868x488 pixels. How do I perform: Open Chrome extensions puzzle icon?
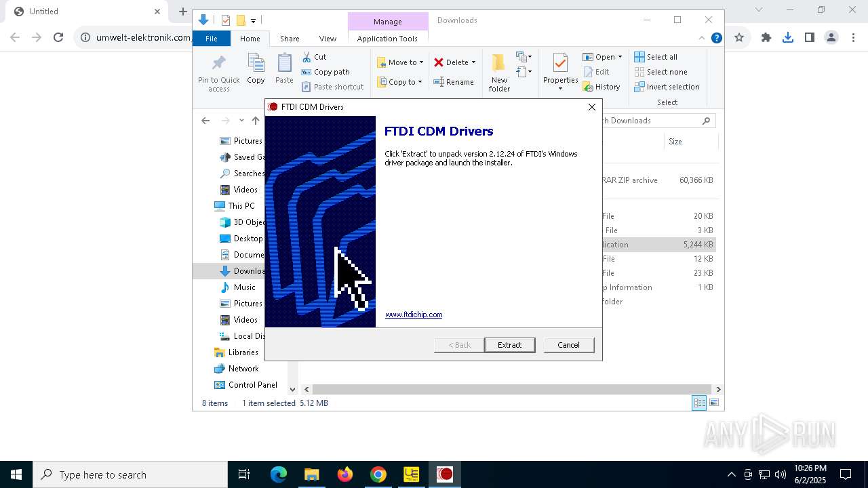[x=766, y=38]
